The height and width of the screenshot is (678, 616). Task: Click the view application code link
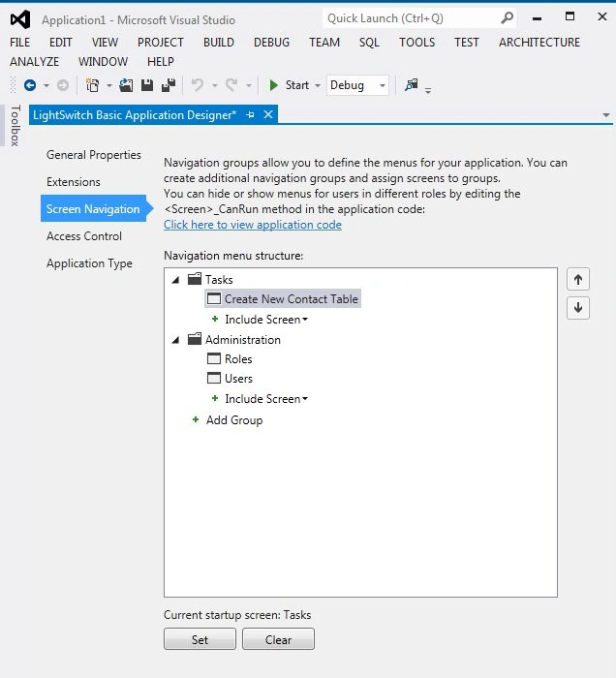coord(253,225)
